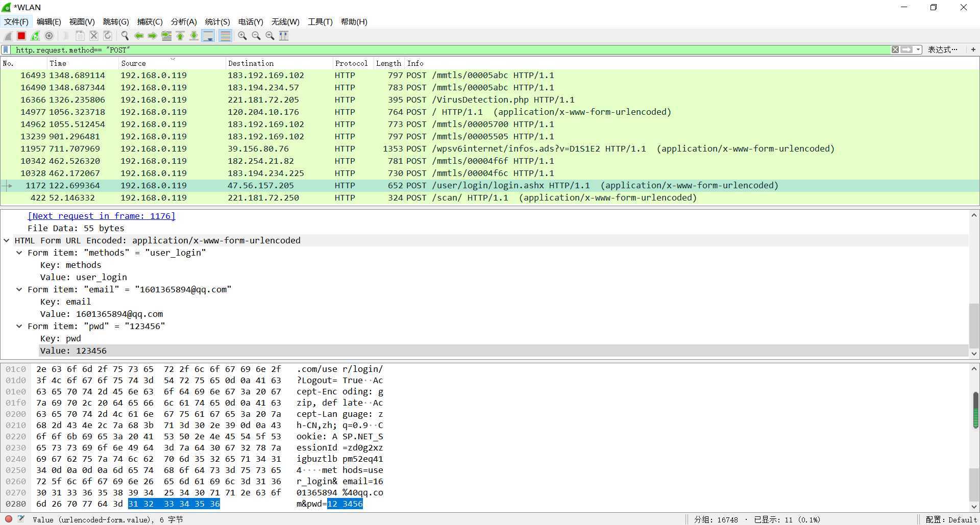Open the 工具(T) menu

coord(320,21)
